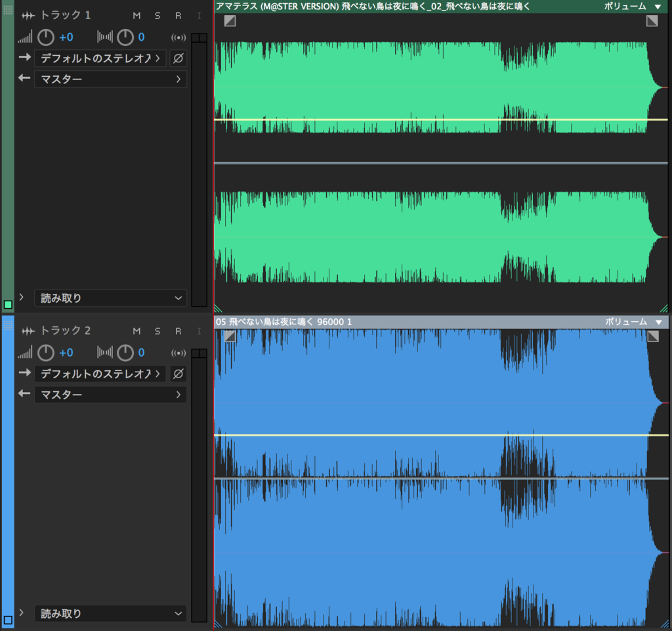Click Track 2 clip fade-out handle
This screenshot has width=672, height=631.
click(x=653, y=336)
